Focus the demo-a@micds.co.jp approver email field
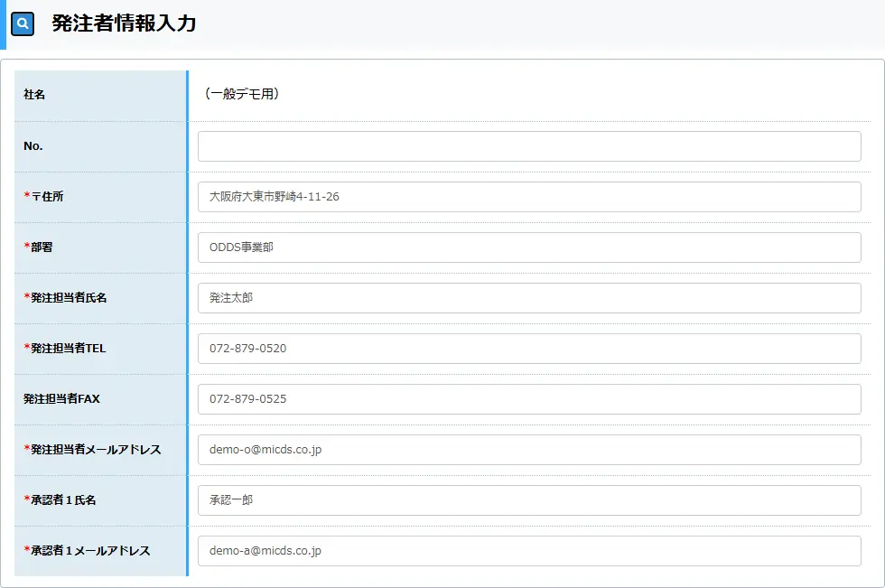Screen dimensions: 885x588 [x=528, y=551]
